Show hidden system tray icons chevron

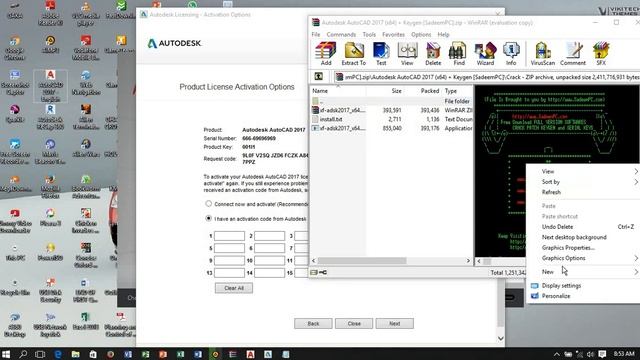pyautogui.click(x=557, y=354)
